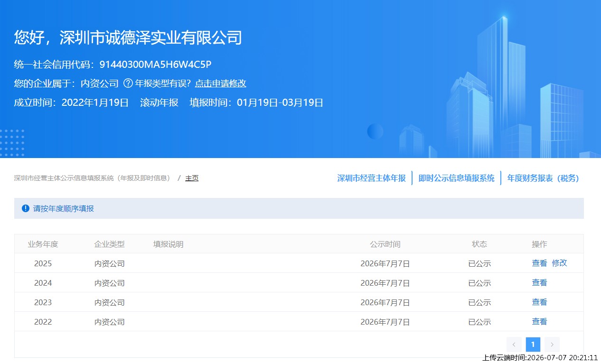Click 主页 breadcrumb link
Screen dimensions: 601x364
click(192, 178)
